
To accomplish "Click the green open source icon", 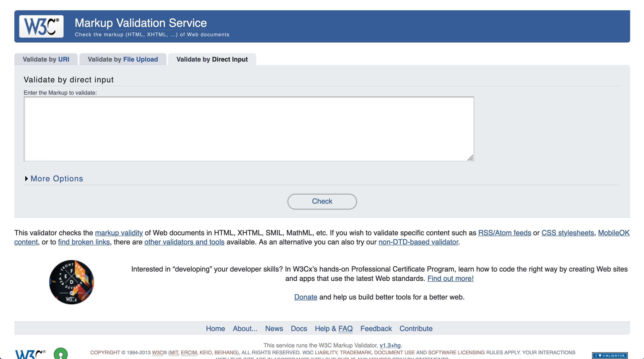I will (61, 353).
